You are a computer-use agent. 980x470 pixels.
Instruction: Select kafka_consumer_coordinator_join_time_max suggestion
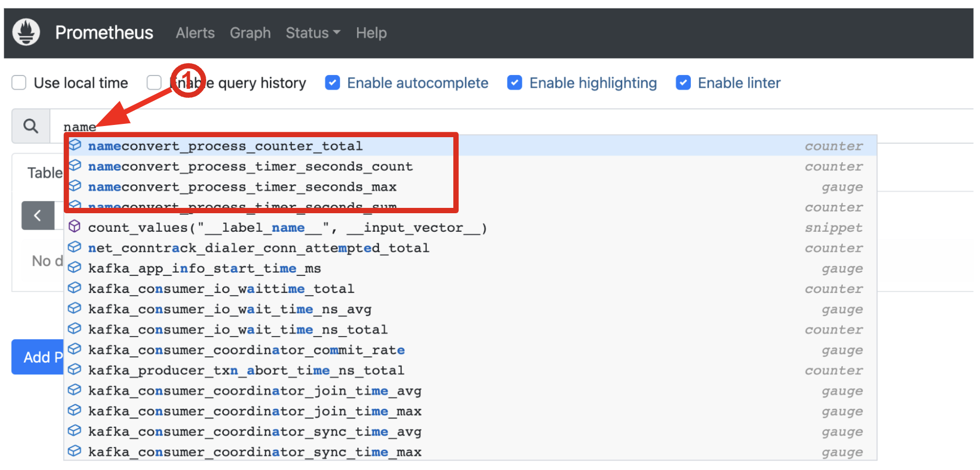[470, 411]
